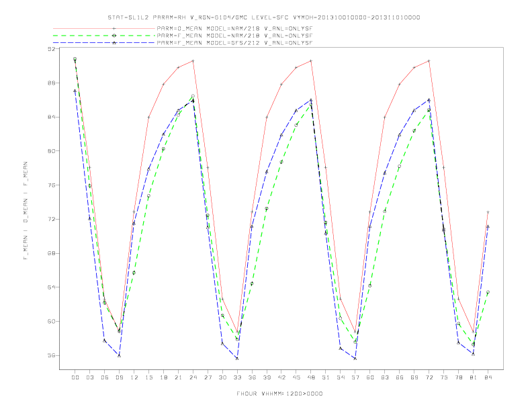Viewport: 532px width, 411px height.
Task: Click y-axis tick value 80
Action: tap(51, 151)
